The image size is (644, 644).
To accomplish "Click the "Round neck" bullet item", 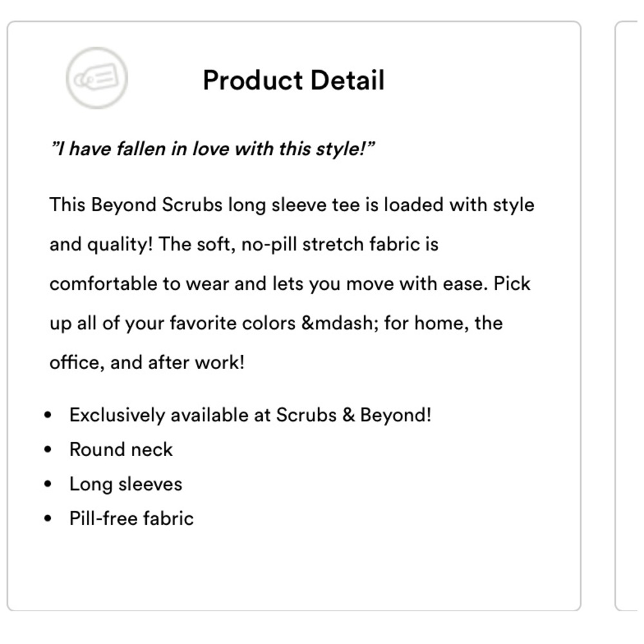I will coord(120,450).
